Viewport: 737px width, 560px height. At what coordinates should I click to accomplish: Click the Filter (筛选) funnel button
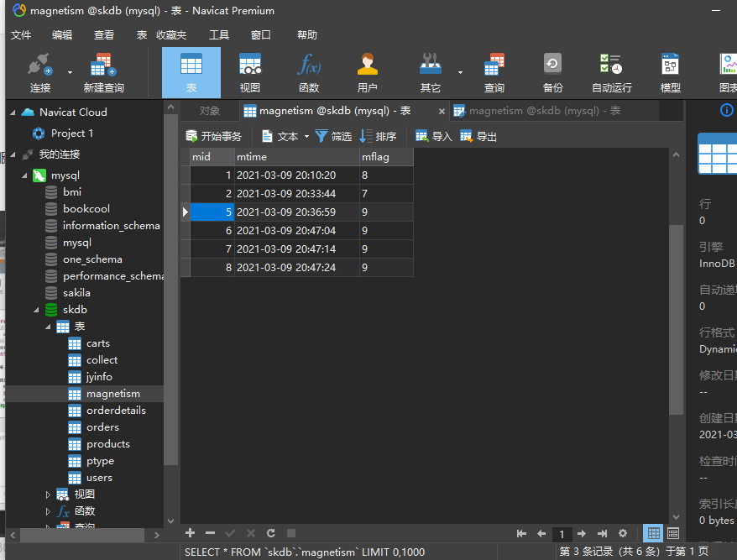333,136
